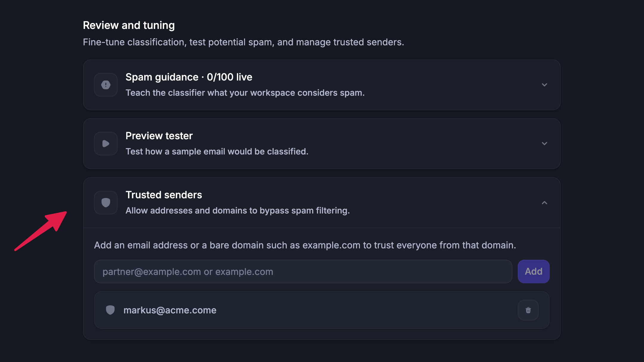This screenshot has height=362, width=644.
Task: Click the Add button
Action: click(534, 271)
